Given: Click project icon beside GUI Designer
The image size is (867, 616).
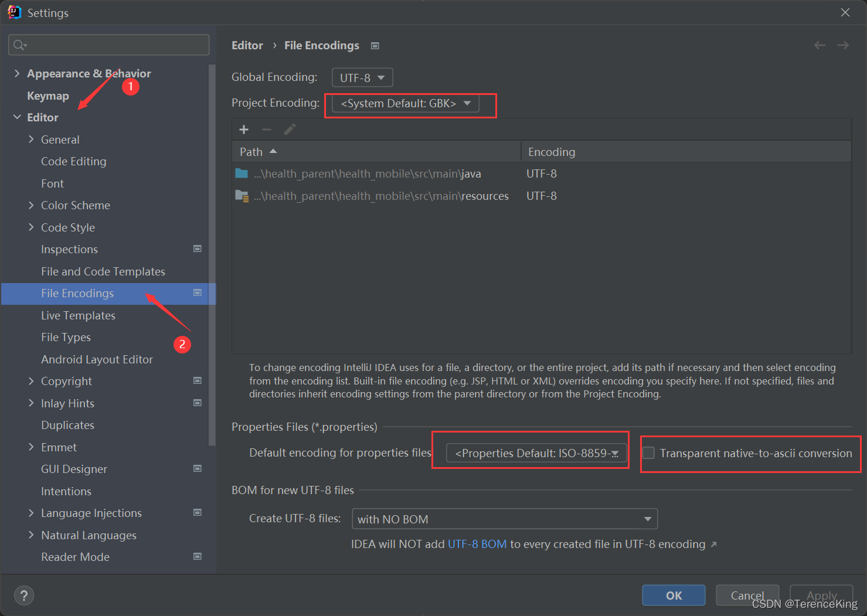Looking at the screenshot, I should tap(198, 468).
